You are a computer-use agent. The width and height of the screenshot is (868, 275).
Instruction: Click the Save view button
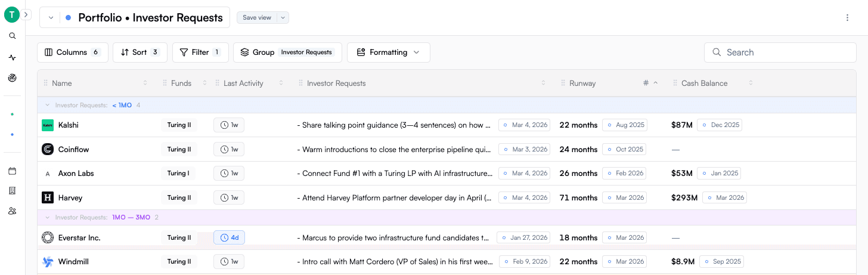257,18
